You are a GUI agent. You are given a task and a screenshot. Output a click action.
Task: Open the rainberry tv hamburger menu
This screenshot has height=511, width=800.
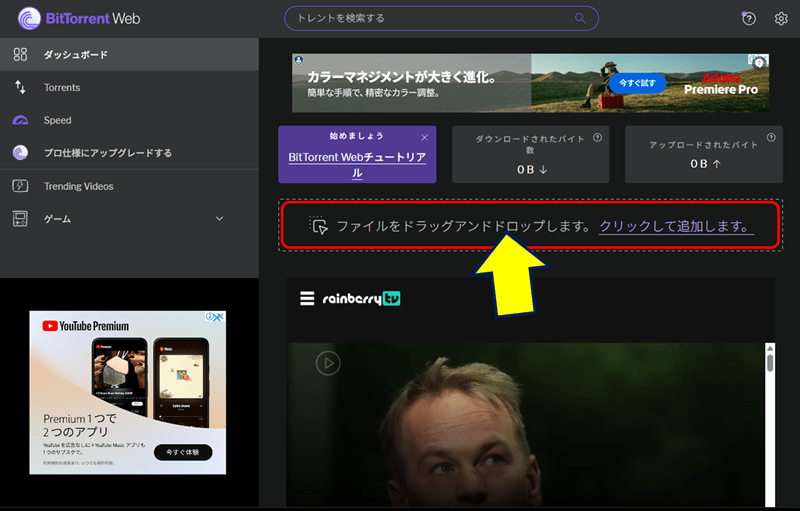(307, 298)
